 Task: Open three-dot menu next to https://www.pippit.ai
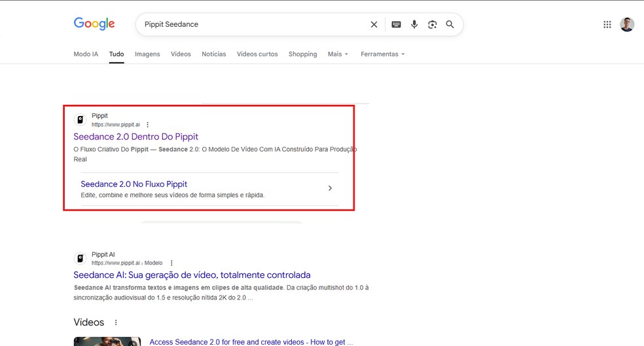coord(147,125)
